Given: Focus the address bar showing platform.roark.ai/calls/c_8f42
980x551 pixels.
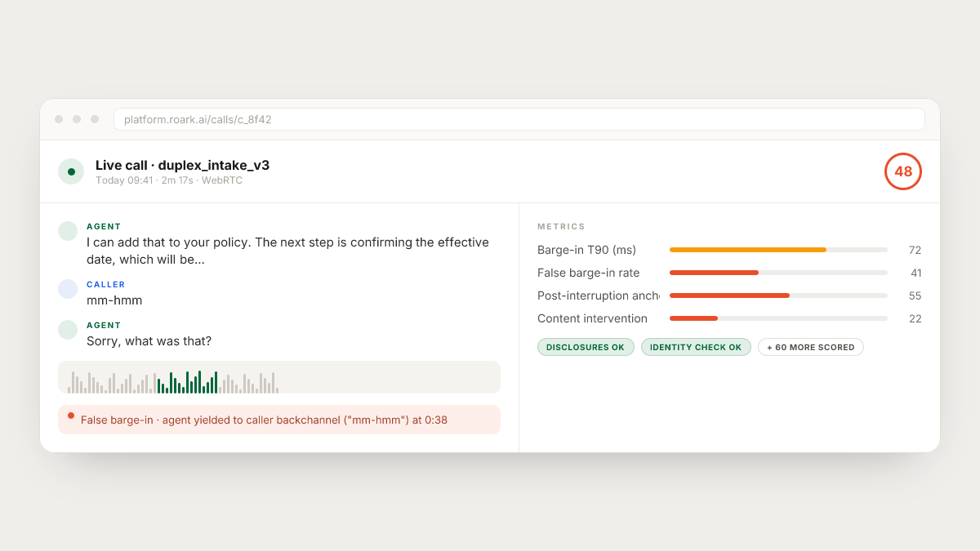Looking at the screenshot, I should point(519,119).
